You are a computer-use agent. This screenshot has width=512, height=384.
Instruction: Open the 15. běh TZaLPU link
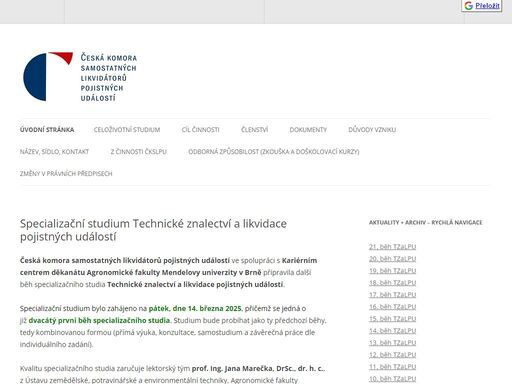(392, 319)
